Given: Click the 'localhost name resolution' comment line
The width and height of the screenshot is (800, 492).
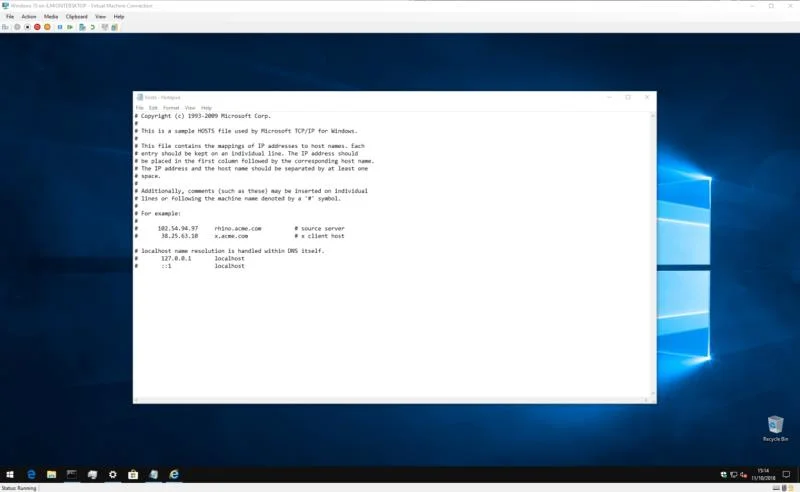Looking at the screenshot, I should click(230, 251).
